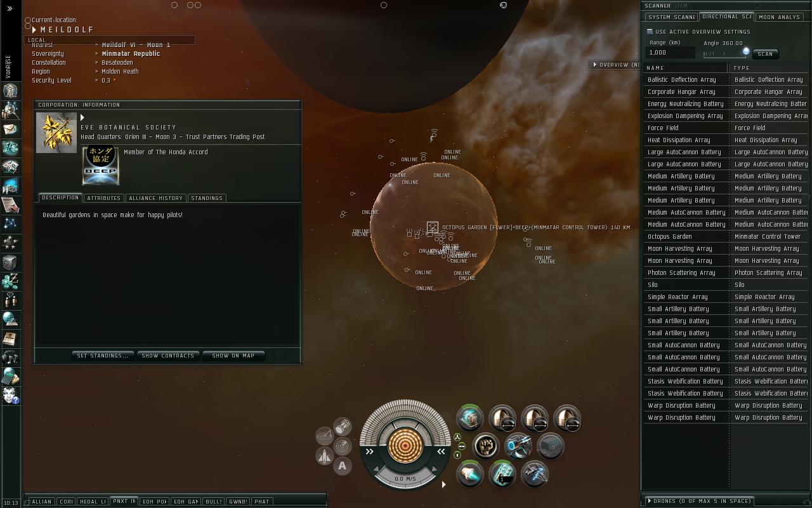The height and width of the screenshot is (508, 812).
Task: Click the Molden Heath region link
Action: 121,72
